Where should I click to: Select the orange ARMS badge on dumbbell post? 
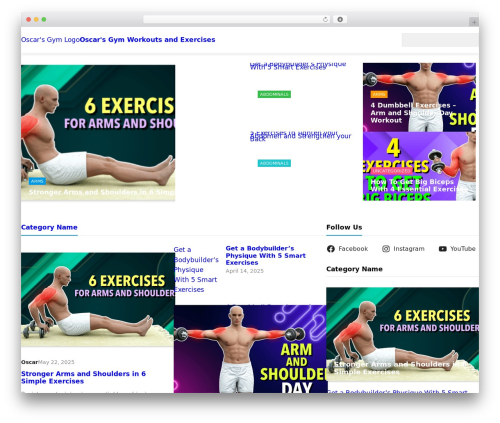pyautogui.click(x=379, y=94)
